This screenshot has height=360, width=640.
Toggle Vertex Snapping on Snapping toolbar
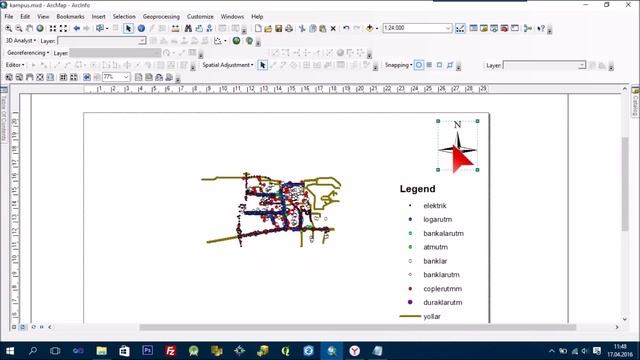[439, 65]
